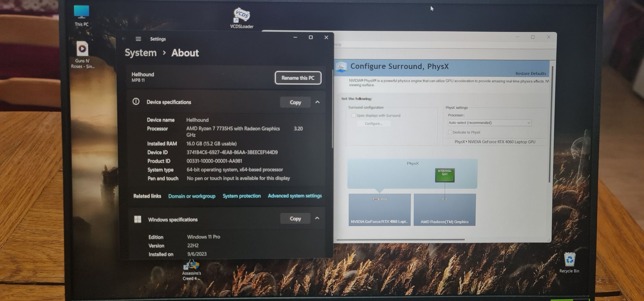Launch the VCDSLoader desktop shortcut

(242, 18)
